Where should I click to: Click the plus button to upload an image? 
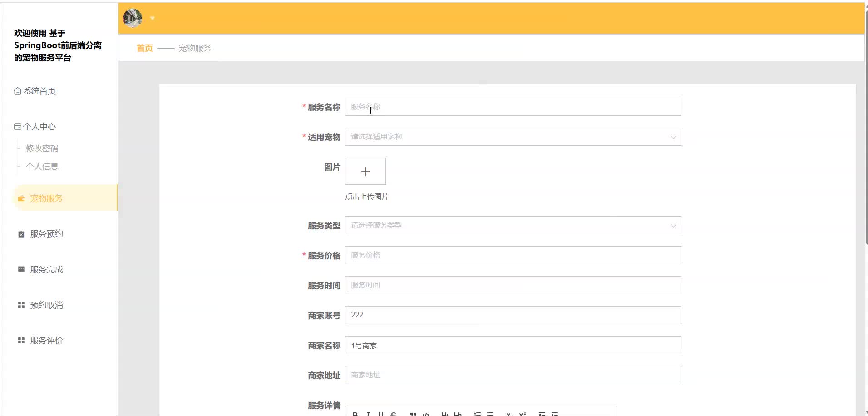pos(365,171)
